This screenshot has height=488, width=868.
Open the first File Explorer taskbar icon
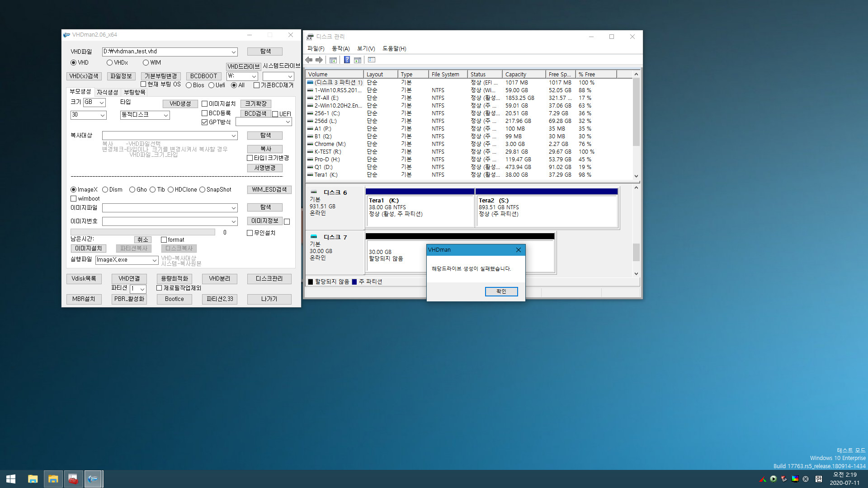33,479
